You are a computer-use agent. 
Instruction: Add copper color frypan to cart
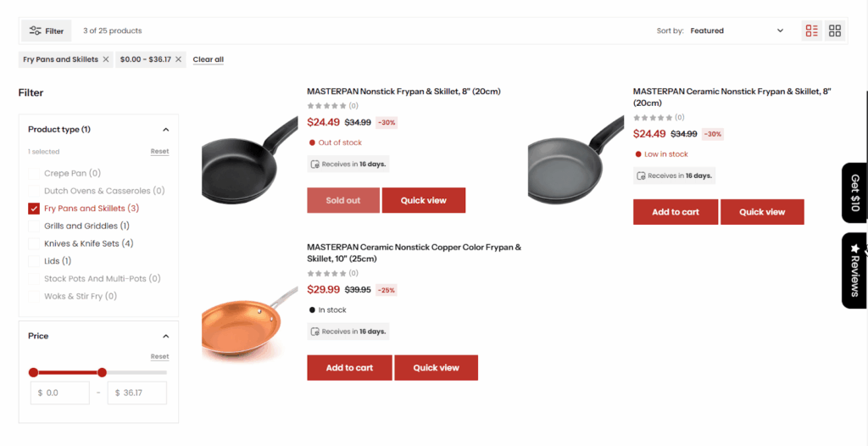pyautogui.click(x=349, y=368)
